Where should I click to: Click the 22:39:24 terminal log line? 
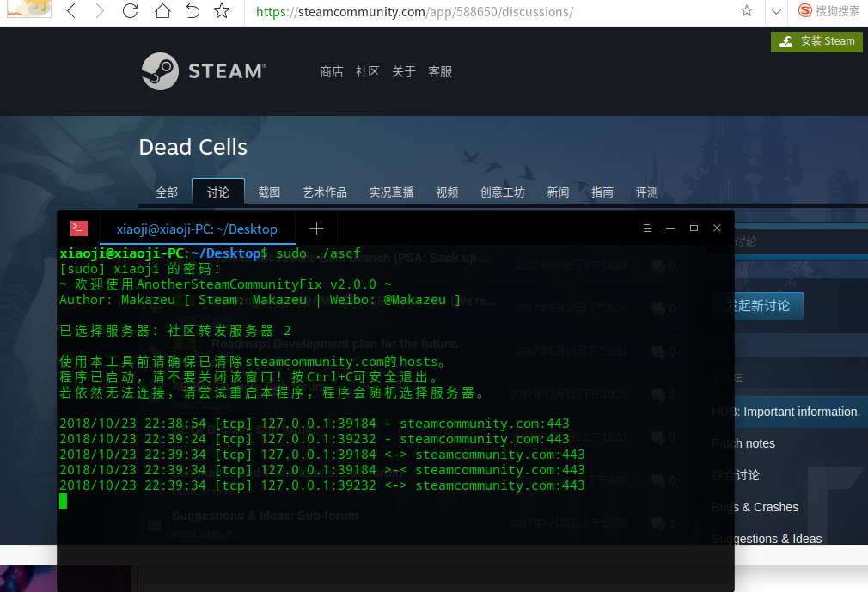(315, 439)
